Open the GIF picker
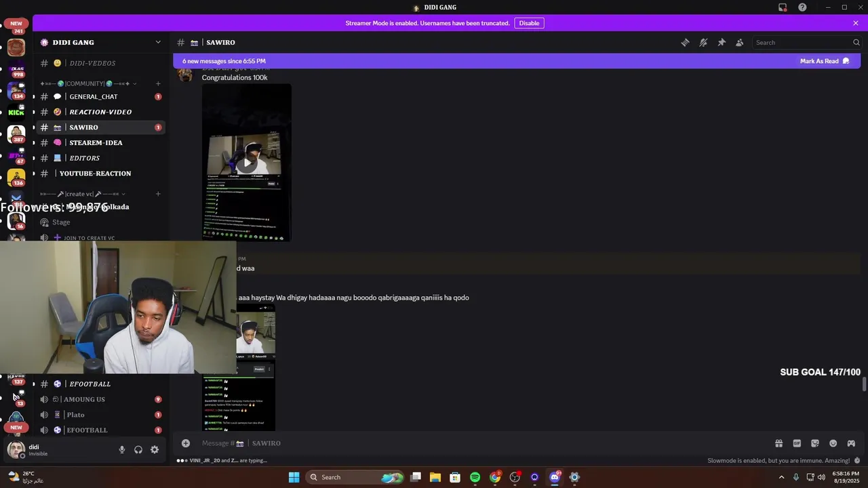Image resolution: width=868 pixels, height=488 pixels. pos(797,443)
